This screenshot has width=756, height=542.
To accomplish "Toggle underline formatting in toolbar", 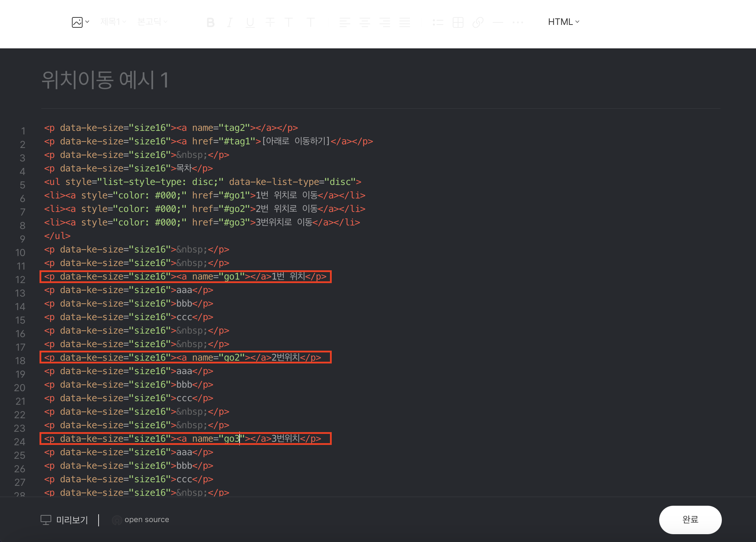I will point(250,22).
